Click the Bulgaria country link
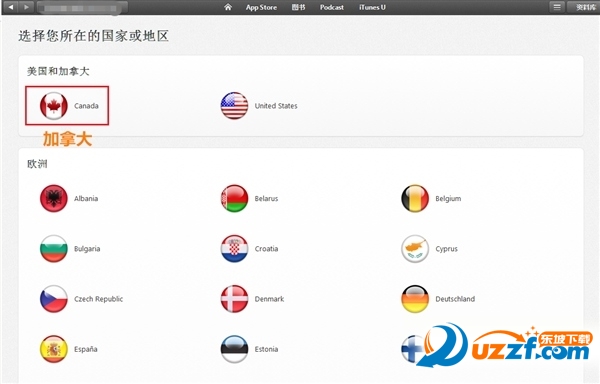 pos(87,249)
